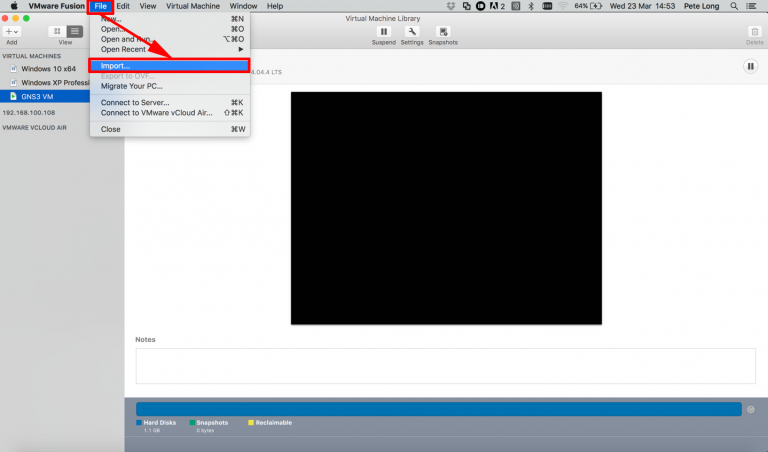Open the View menu
The height and width of the screenshot is (452, 768).
(x=147, y=6)
